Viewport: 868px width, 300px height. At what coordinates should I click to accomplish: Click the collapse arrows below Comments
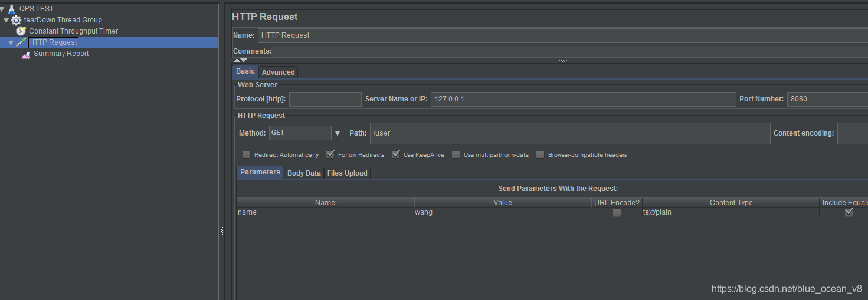coord(240,60)
